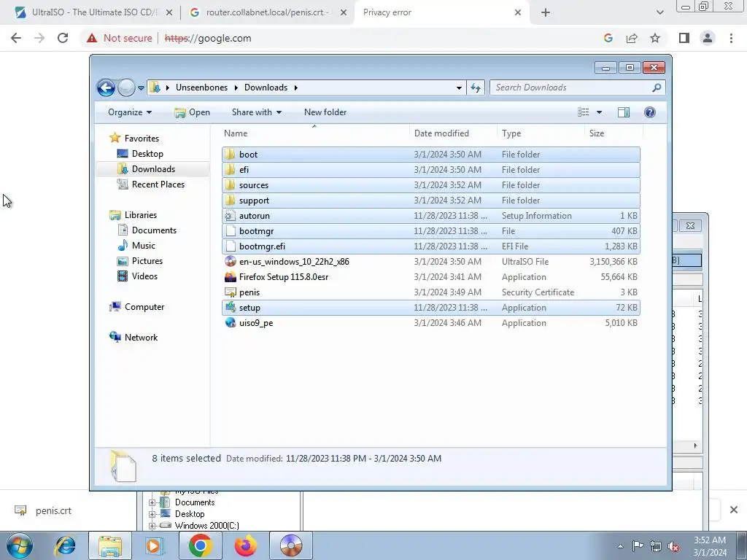Open Music library

point(143,246)
